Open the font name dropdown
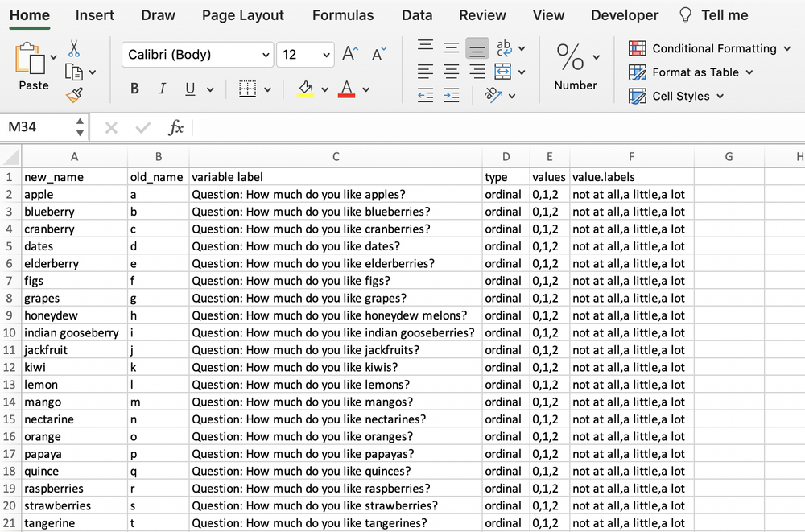This screenshot has width=805, height=532. (x=266, y=55)
